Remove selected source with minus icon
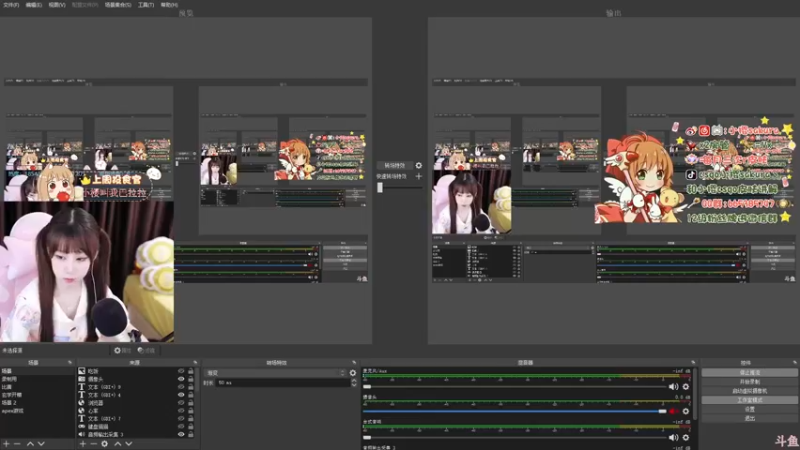Image resolution: width=800 pixels, height=450 pixels. point(93,444)
